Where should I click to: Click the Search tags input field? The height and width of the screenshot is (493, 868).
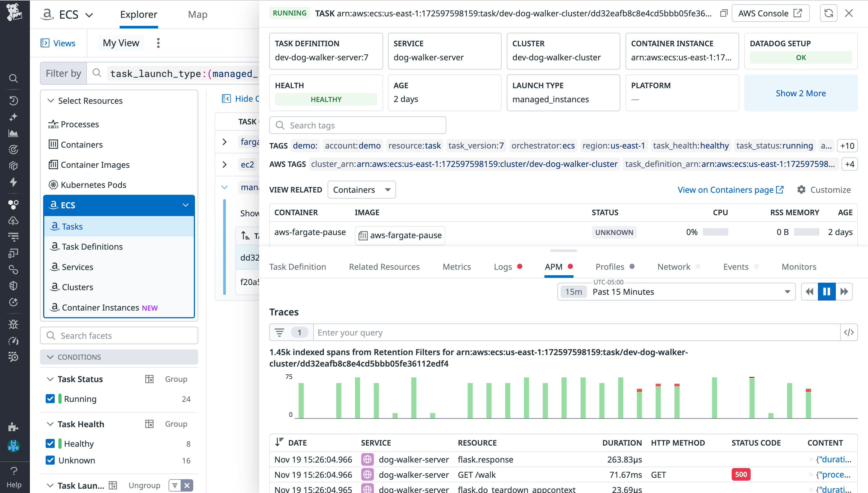tap(358, 125)
